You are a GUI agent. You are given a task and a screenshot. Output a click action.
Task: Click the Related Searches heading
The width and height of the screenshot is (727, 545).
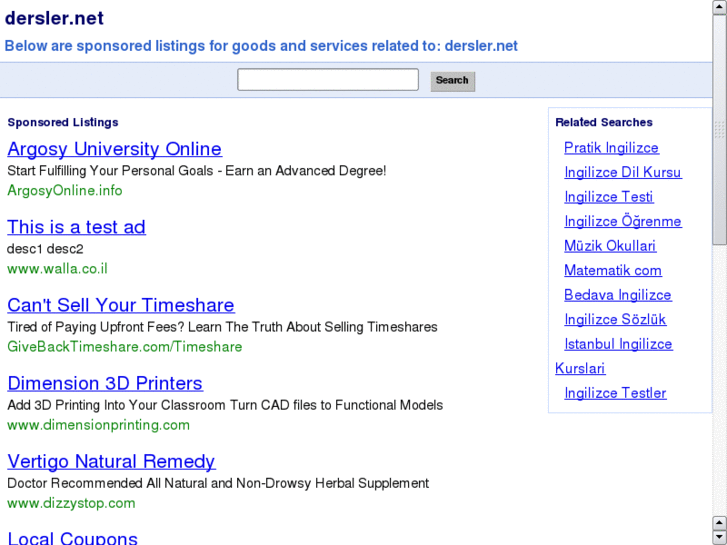click(x=604, y=122)
